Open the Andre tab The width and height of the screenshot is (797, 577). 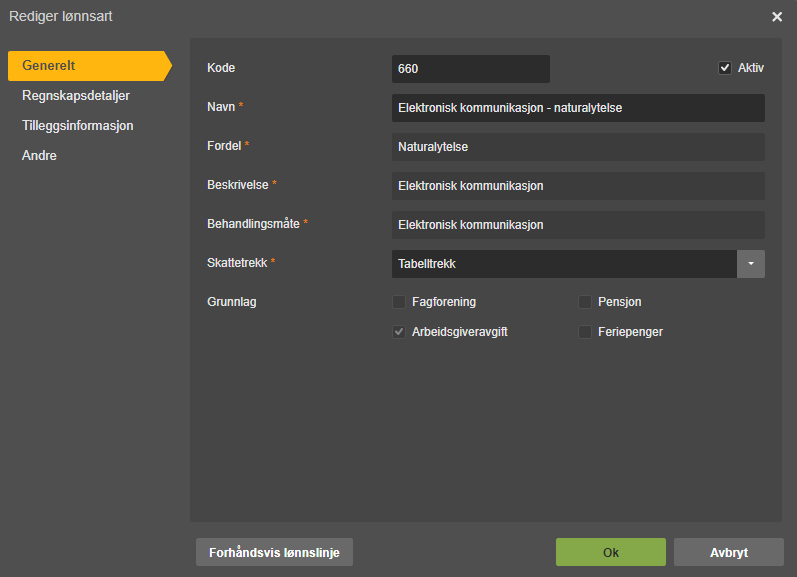39,156
